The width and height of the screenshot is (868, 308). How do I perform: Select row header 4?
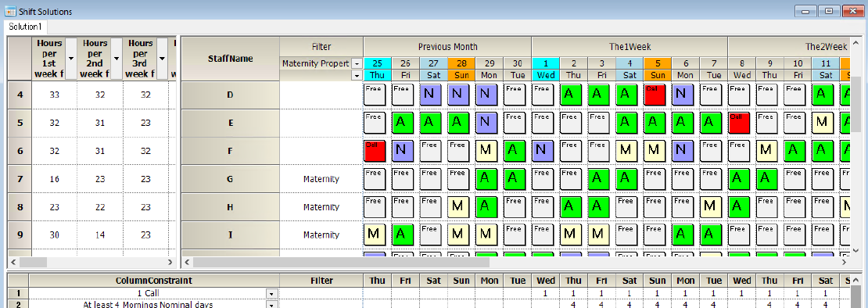click(20, 95)
